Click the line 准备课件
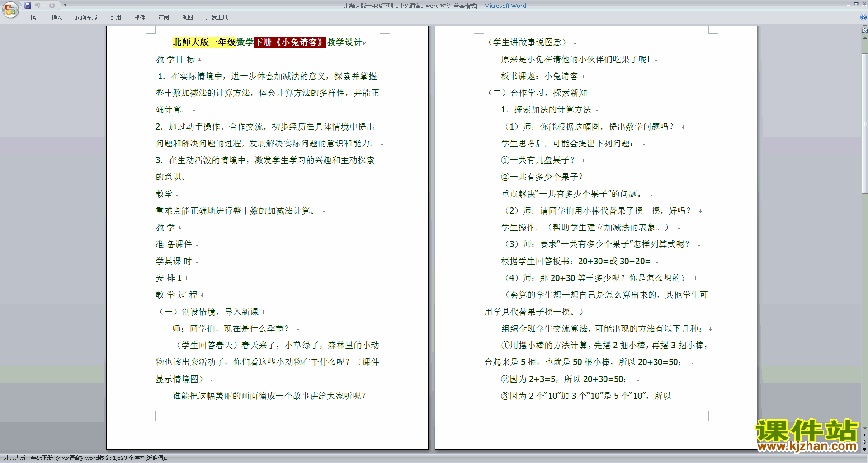 [x=174, y=244]
